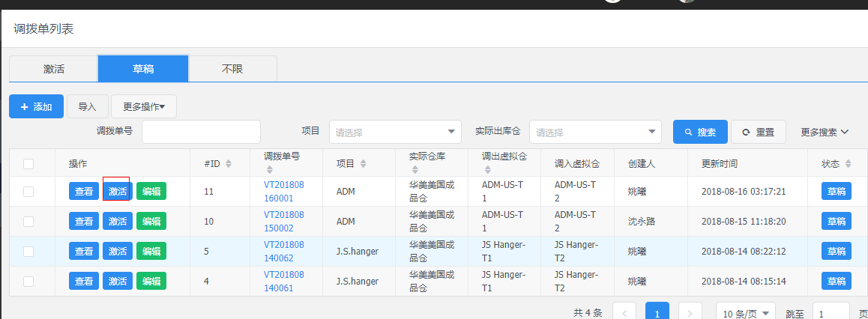The image size is (868, 319).
Task: Focus the 调拨单号 search field
Action: pyautogui.click(x=202, y=132)
